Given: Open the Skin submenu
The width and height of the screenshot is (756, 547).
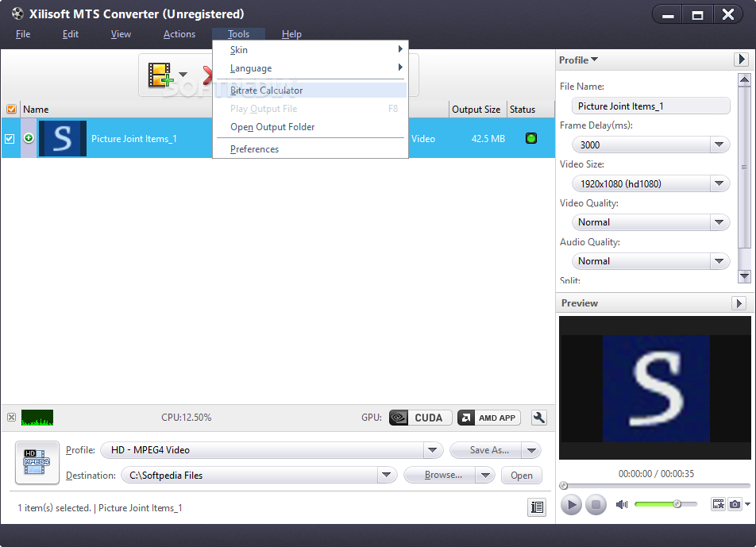Looking at the screenshot, I should coord(311,50).
